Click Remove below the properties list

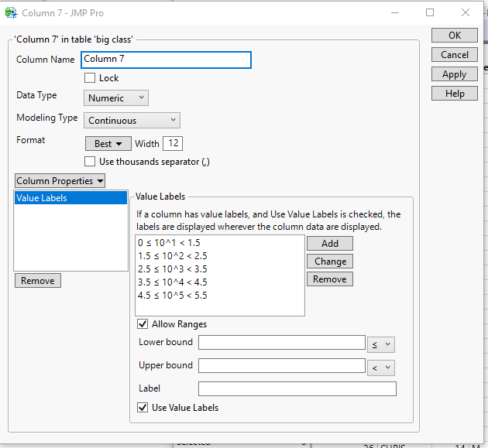coord(38,281)
